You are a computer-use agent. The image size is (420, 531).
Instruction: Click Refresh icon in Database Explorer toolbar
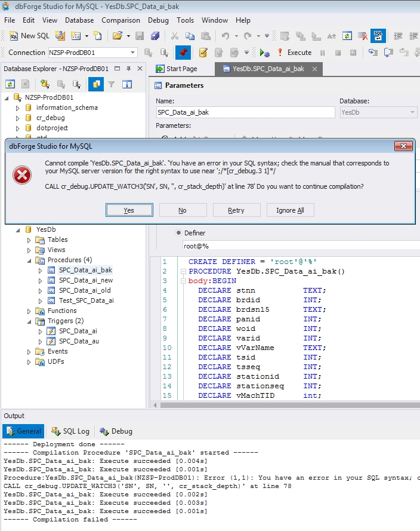pyautogui.click(x=10, y=84)
